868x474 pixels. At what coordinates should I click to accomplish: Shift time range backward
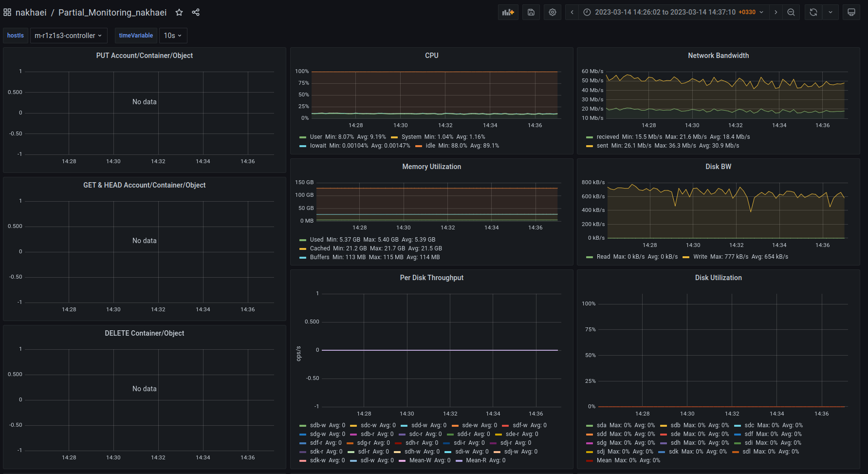coord(572,12)
